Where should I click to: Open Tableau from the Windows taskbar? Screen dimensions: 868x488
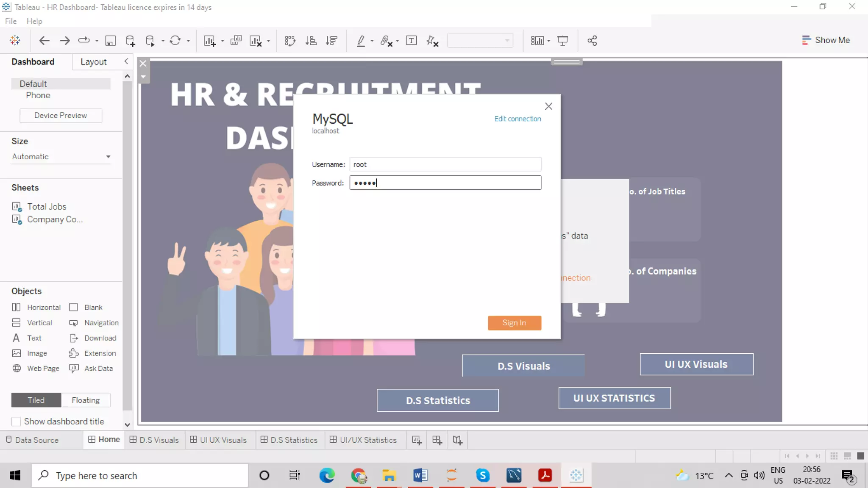click(576, 475)
